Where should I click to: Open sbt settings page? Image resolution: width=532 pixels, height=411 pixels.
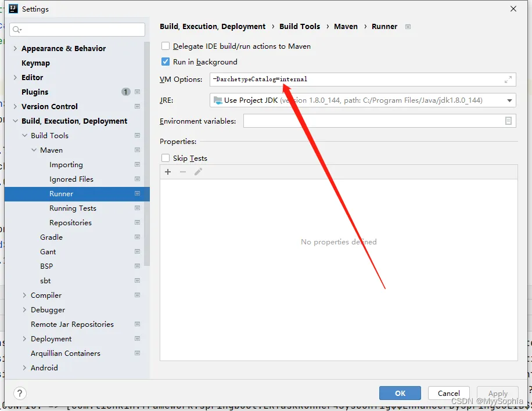click(x=45, y=281)
